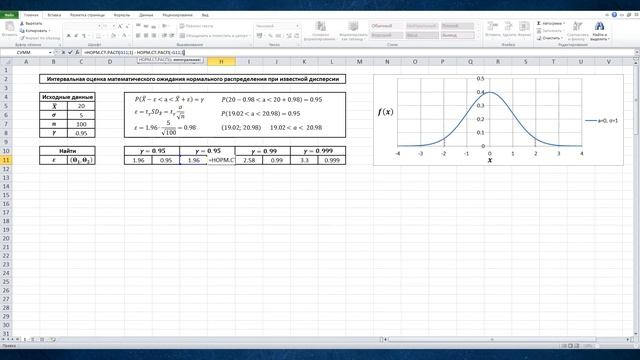This screenshot has width=640, height=360.
Task: Cancel formula entry X icon
Action: (63, 53)
